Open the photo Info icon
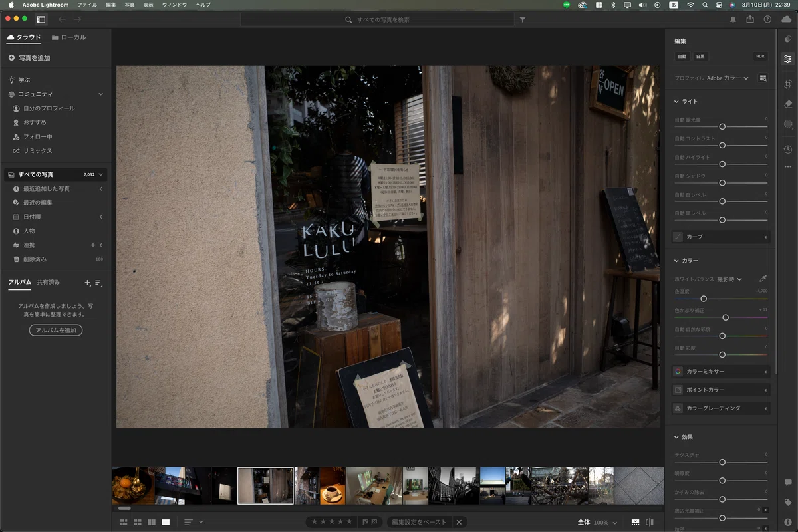798x532 pixels. tap(788, 522)
